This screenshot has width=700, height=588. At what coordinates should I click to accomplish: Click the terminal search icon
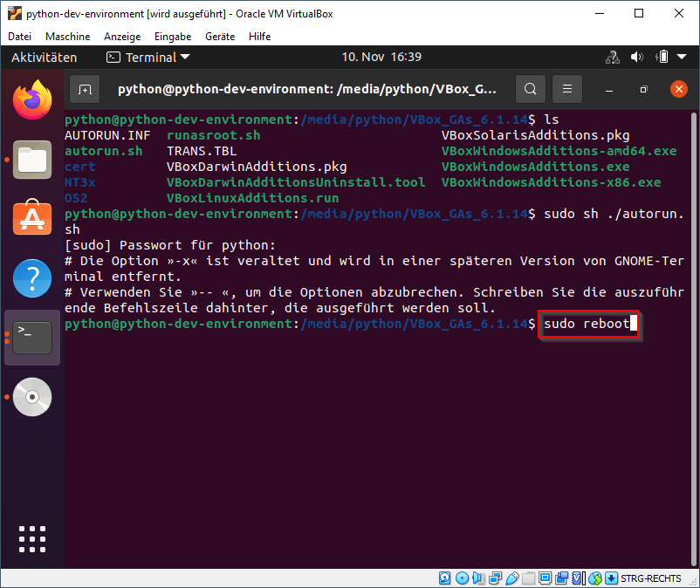[530, 89]
